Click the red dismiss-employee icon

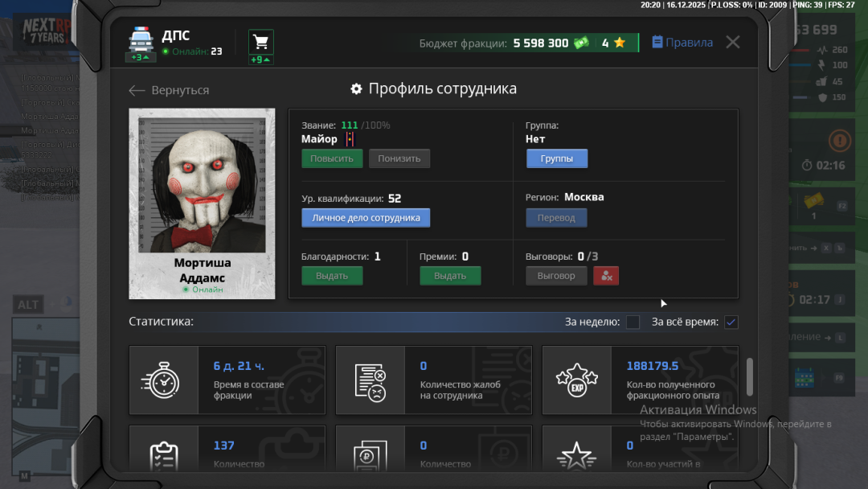tap(606, 275)
